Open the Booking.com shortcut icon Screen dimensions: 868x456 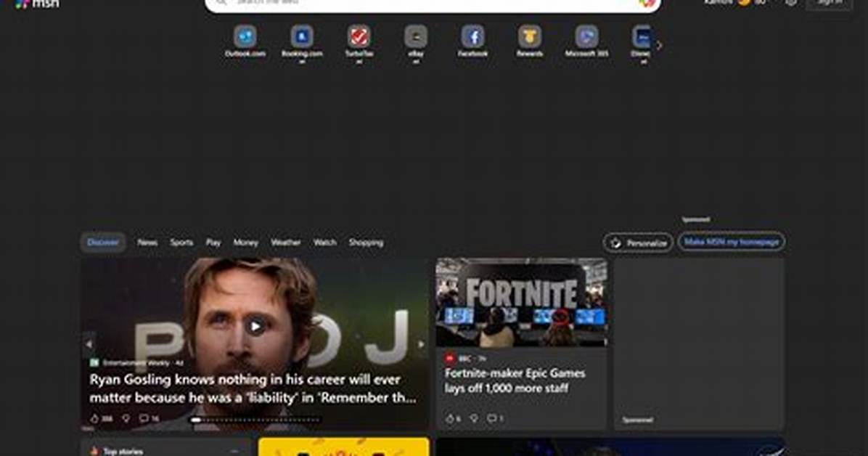click(x=302, y=36)
